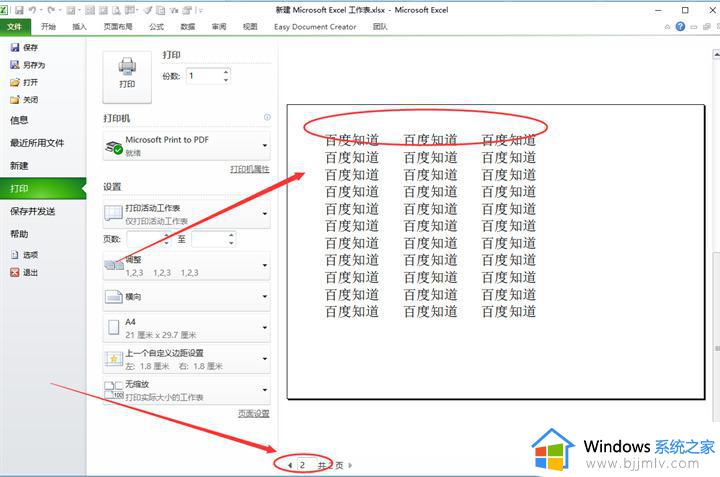This screenshot has height=477, width=720.
Task: Open the quick access toolbar customize arrow
Action: (202, 10)
